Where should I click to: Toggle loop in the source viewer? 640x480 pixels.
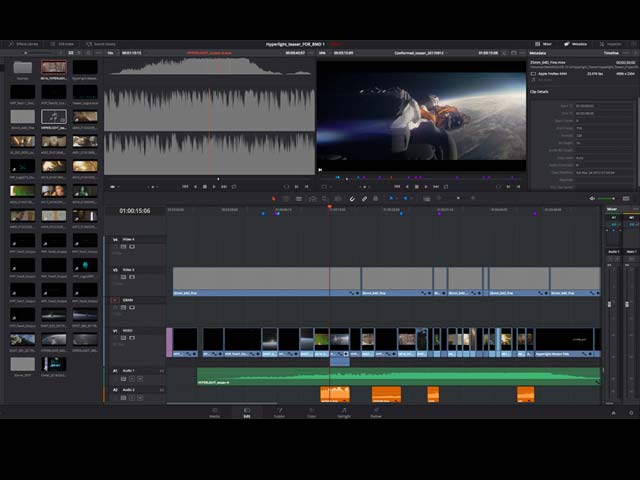click(x=234, y=187)
